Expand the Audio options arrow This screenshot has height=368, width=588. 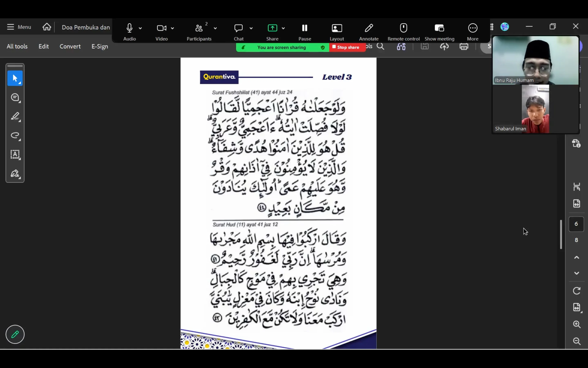[140, 28]
